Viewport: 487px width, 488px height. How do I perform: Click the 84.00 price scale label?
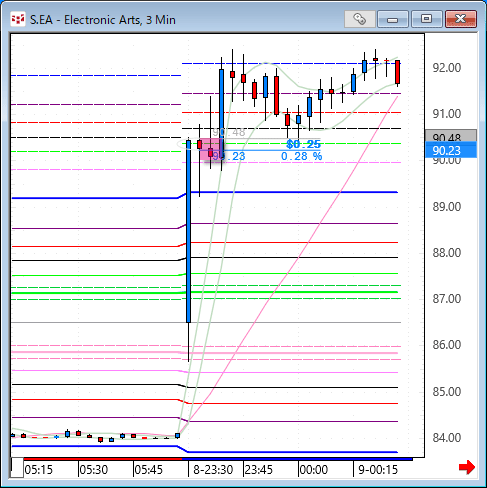(x=447, y=438)
